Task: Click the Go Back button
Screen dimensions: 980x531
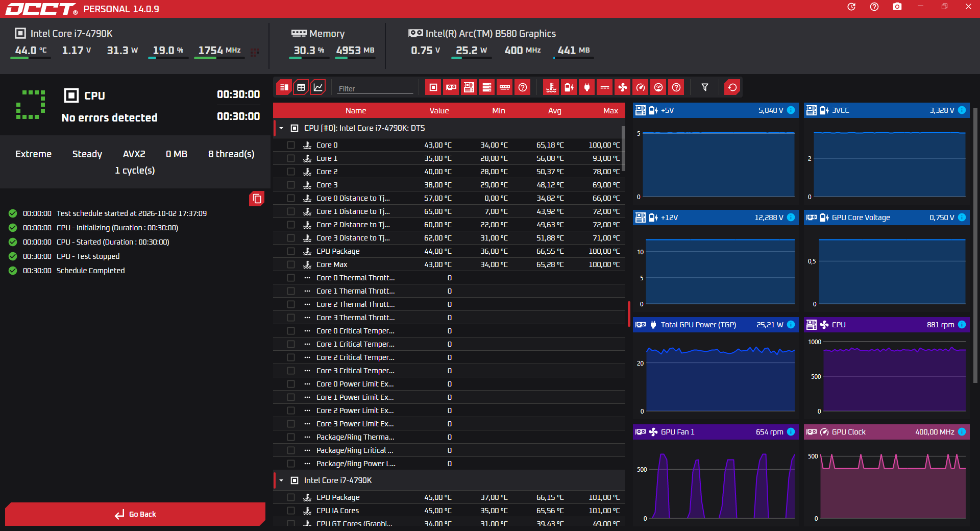Action: (135, 514)
